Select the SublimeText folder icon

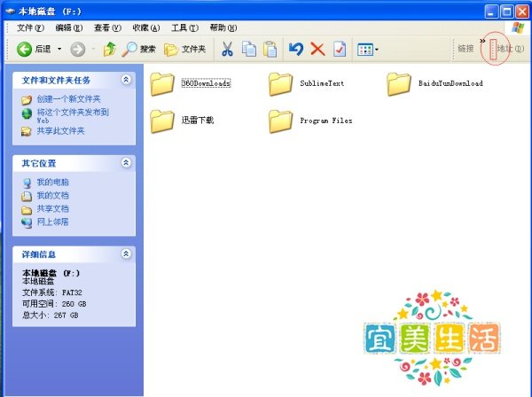click(x=280, y=83)
